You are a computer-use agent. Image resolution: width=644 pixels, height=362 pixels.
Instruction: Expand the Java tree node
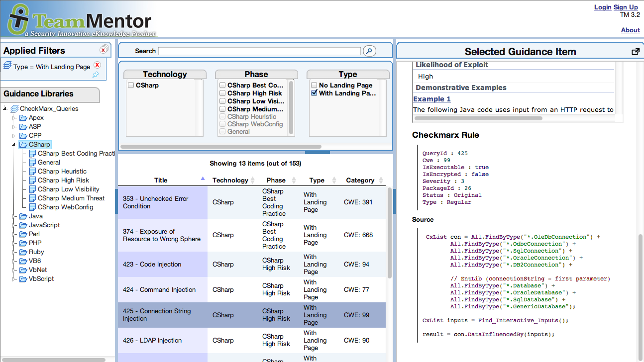coord(14,216)
